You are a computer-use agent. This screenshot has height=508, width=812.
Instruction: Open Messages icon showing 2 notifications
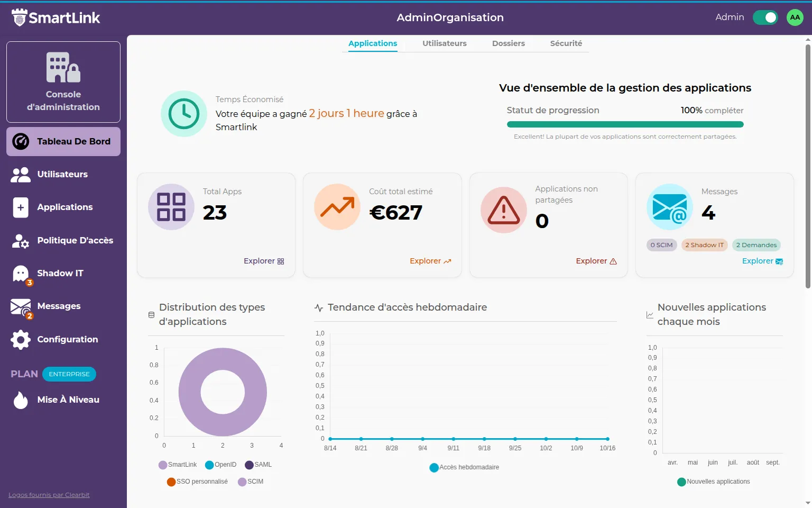pyautogui.click(x=20, y=307)
